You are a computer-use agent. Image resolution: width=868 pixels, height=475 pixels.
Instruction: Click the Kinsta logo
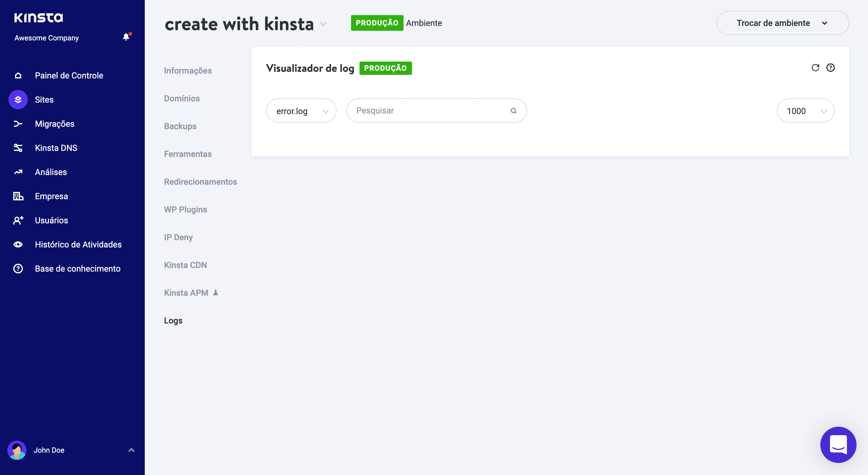coord(38,18)
